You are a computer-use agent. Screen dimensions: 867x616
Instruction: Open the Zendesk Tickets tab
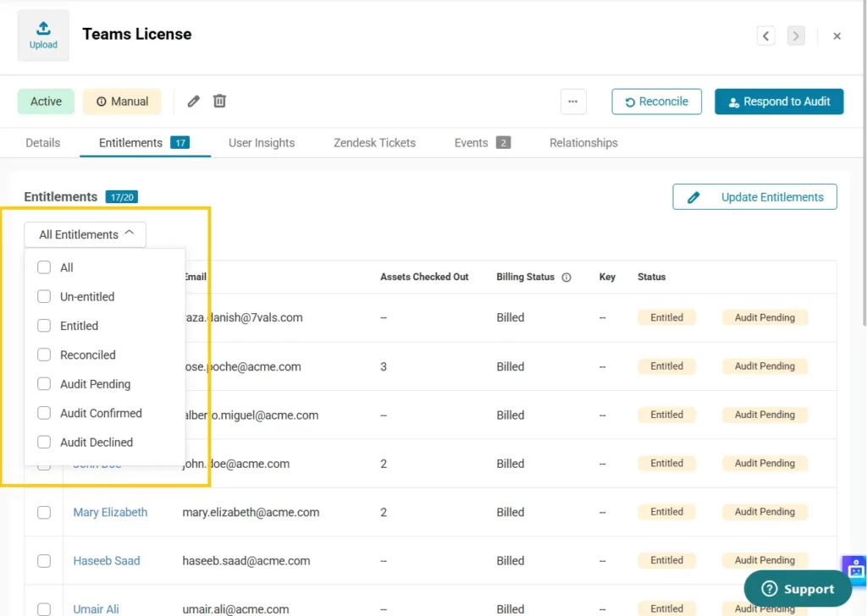[x=374, y=143]
